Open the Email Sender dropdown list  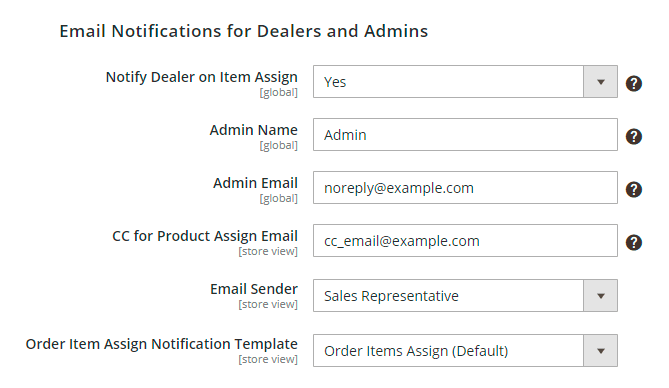tap(465, 295)
